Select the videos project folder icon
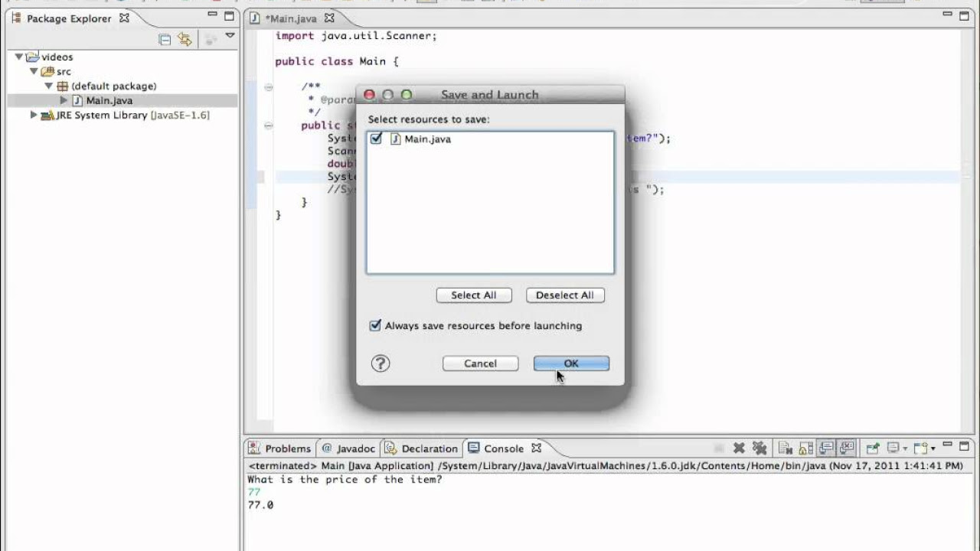Image resolution: width=980 pixels, height=551 pixels. (x=32, y=57)
